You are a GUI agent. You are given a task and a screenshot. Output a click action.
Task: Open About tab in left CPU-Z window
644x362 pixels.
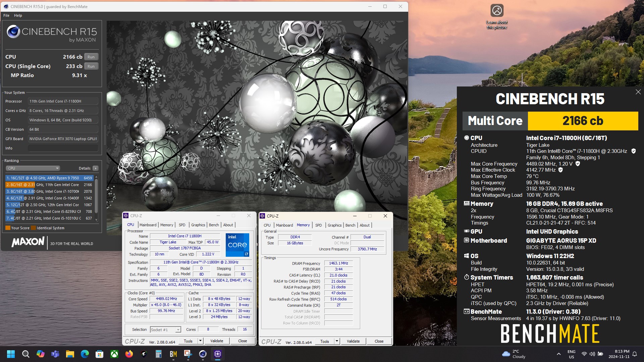228,225
